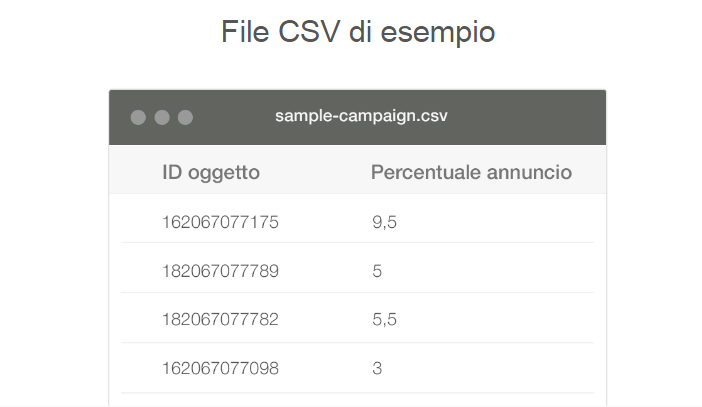This screenshot has width=702, height=407.
Task: Click the 9,5 percentage value
Action: click(x=384, y=222)
